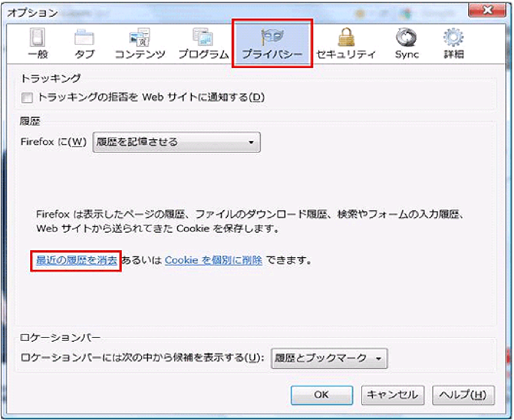Viewport: 514px width, 420px height.
Task: Select the タブ (Tabs) panel icon
Action: coord(84,37)
